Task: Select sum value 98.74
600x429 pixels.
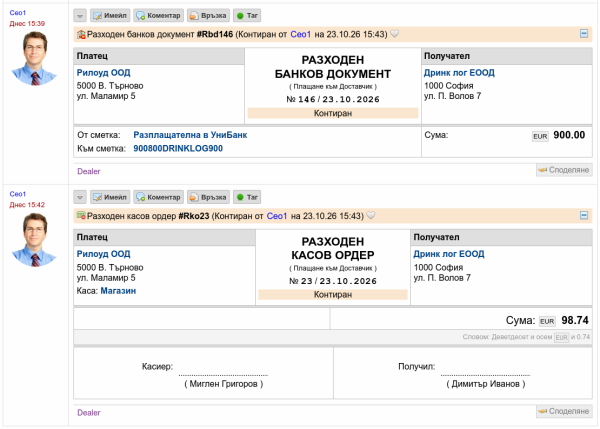Action: coord(575,320)
